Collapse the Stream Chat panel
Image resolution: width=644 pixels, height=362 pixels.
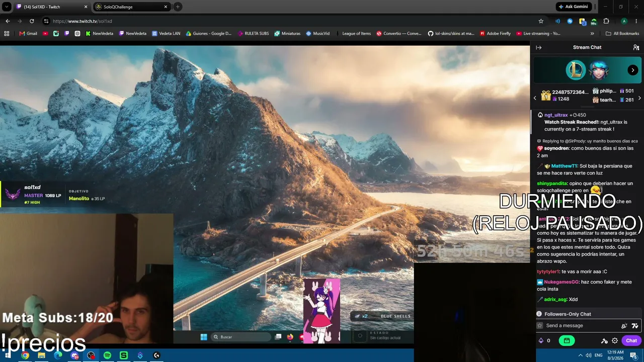point(538,47)
